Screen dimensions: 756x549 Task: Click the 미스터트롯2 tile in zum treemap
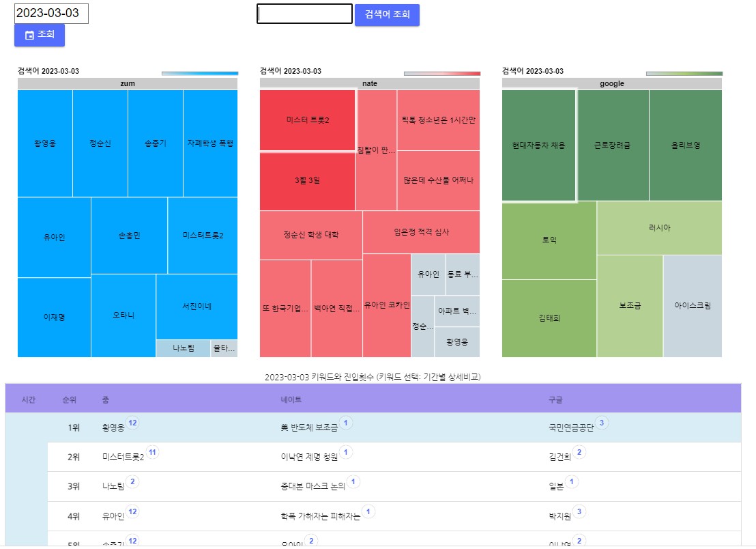click(203, 236)
